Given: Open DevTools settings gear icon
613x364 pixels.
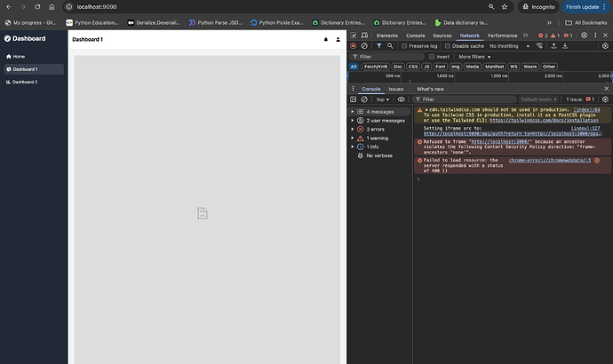Looking at the screenshot, I should (584, 36).
